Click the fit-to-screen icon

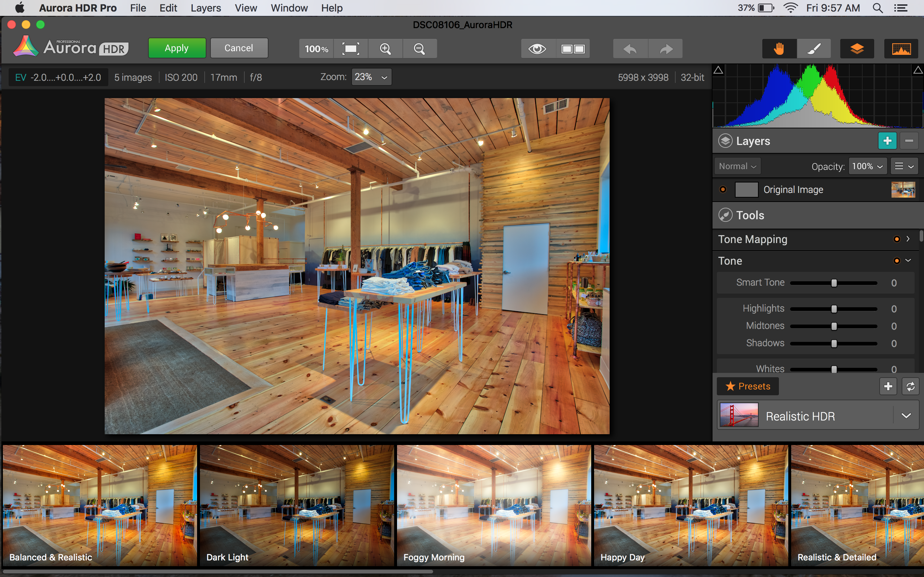coord(350,49)
